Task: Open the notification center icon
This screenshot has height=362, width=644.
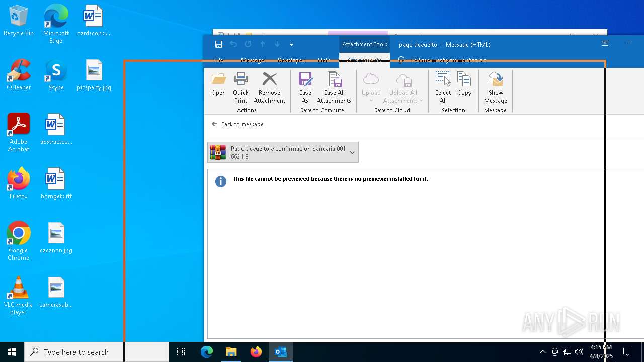Action: point(627,352)
